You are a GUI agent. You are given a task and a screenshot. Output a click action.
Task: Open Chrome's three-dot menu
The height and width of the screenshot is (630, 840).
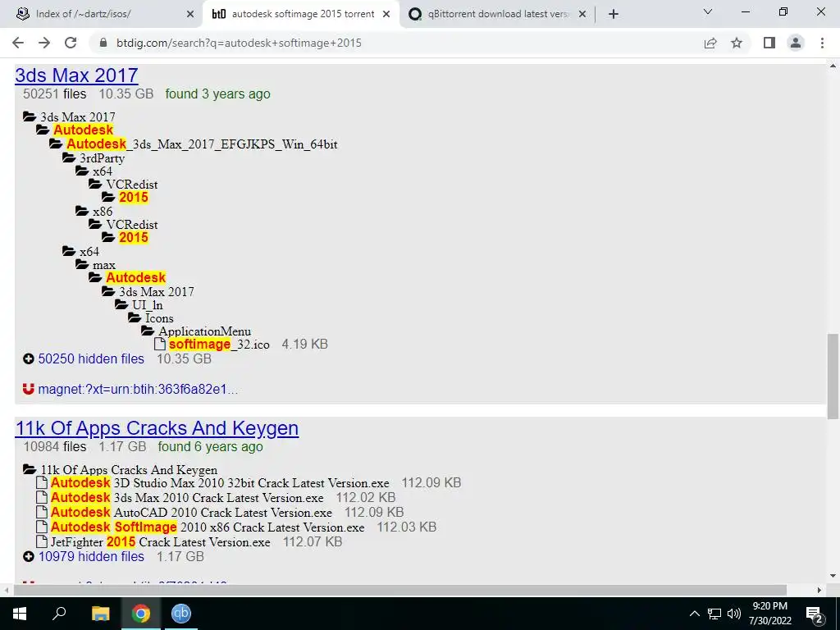(x=822, y=43)
